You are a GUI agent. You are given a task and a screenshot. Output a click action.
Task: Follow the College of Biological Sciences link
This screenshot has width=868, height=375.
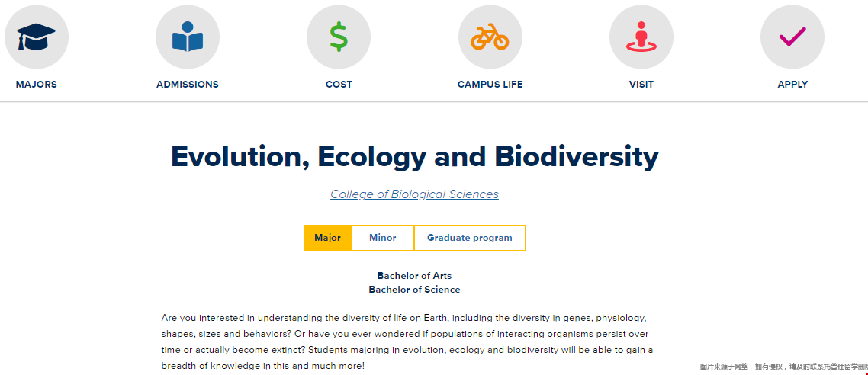pyautogui.click(x=415, y=194)
